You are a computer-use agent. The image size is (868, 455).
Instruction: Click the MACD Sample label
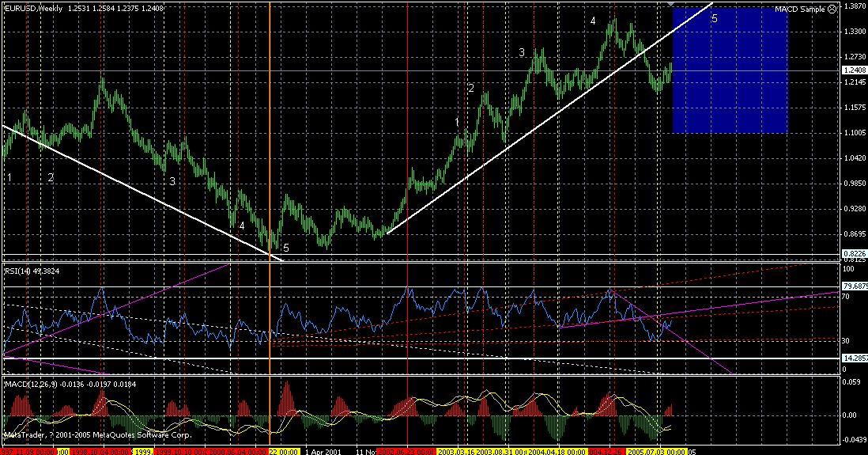(800, 9)
